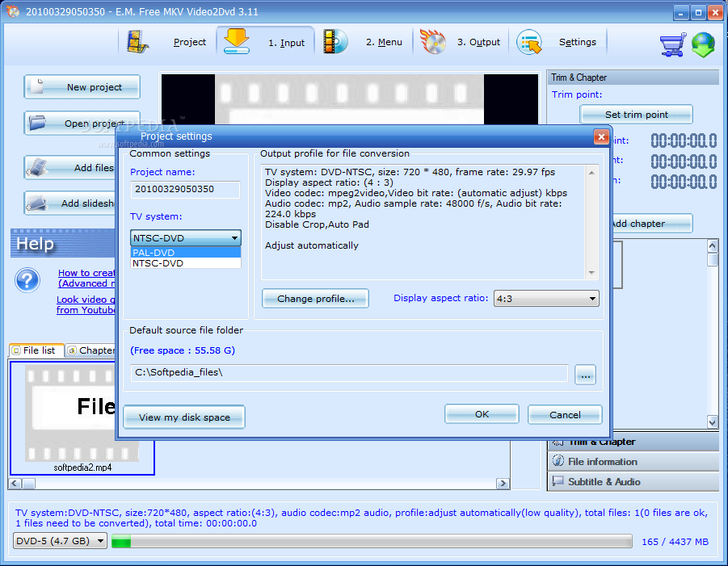Click the disc capacity progress bar

click(x=372, y=541)
